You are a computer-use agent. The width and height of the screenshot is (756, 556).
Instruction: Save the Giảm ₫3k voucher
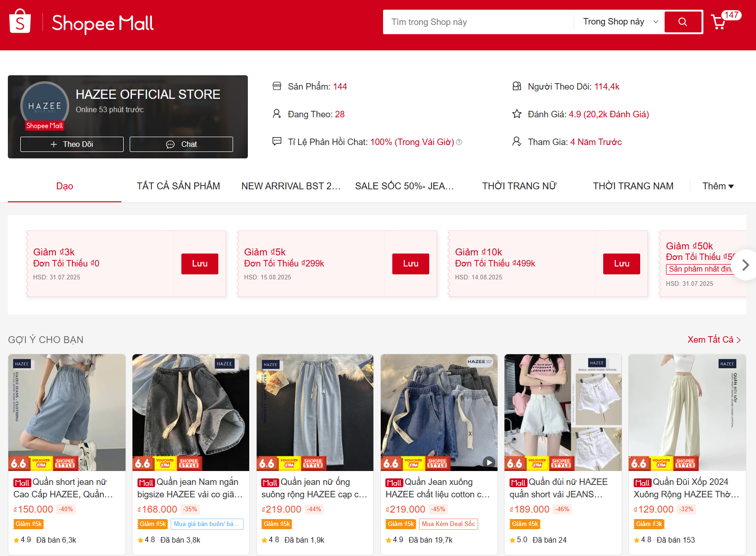coord(200,264)
